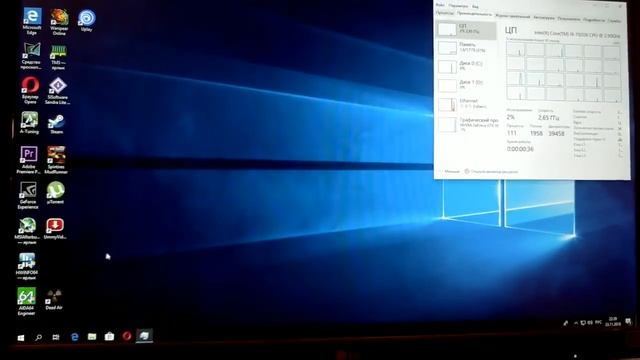Launch the Uplay desktop shortcut

(x=87, y=20)
